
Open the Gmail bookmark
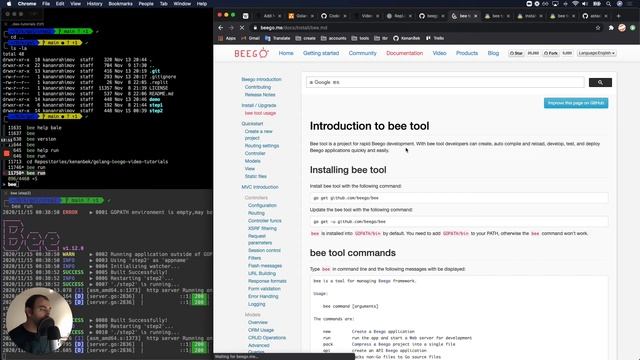tap(250, 38)
